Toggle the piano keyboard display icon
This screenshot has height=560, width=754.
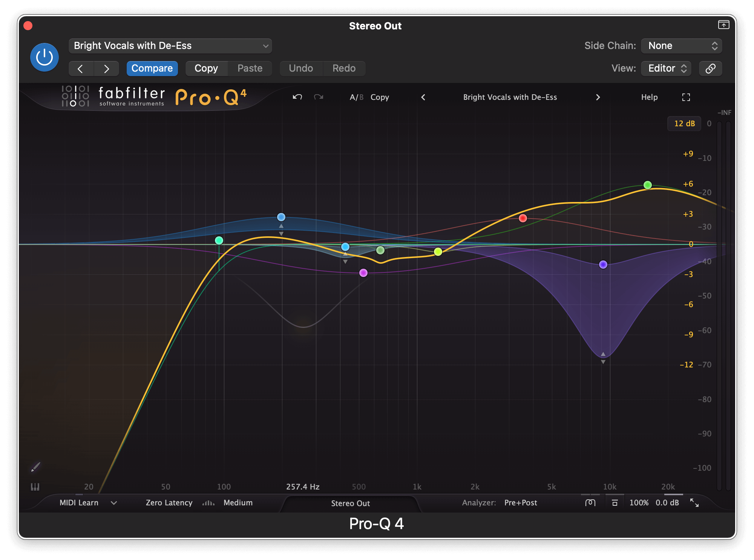35,487
